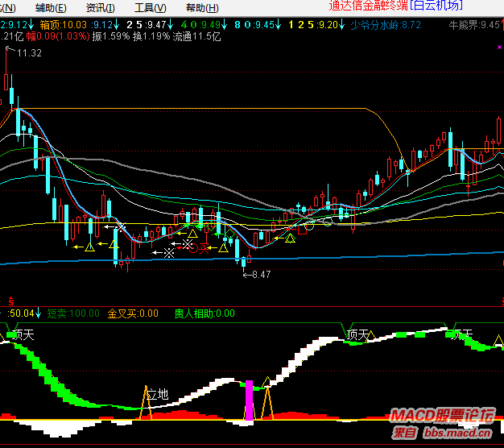This screenshot has width=504, height=448.
Task: Click the 少爷分水岭:8.72 label
Action: (x=386, y=25)
